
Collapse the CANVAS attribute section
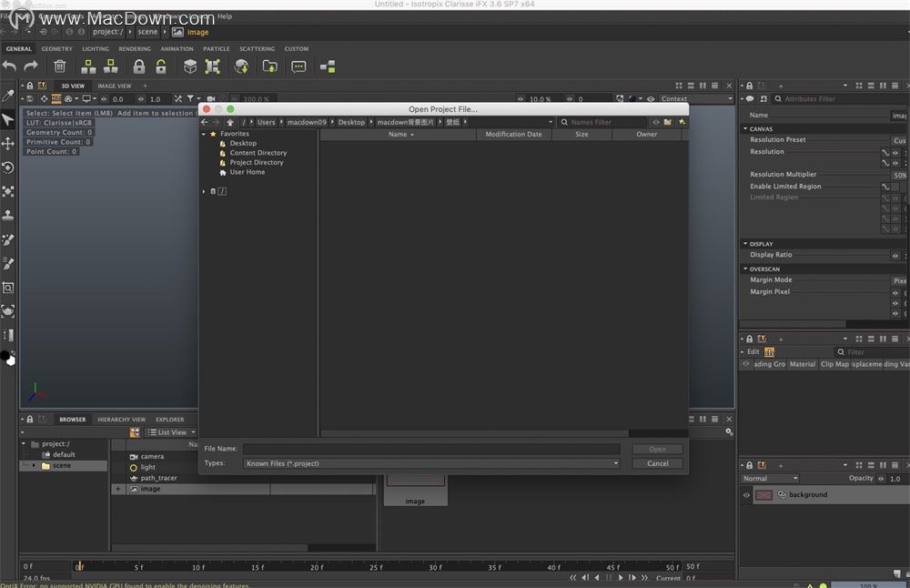[745, 128]
